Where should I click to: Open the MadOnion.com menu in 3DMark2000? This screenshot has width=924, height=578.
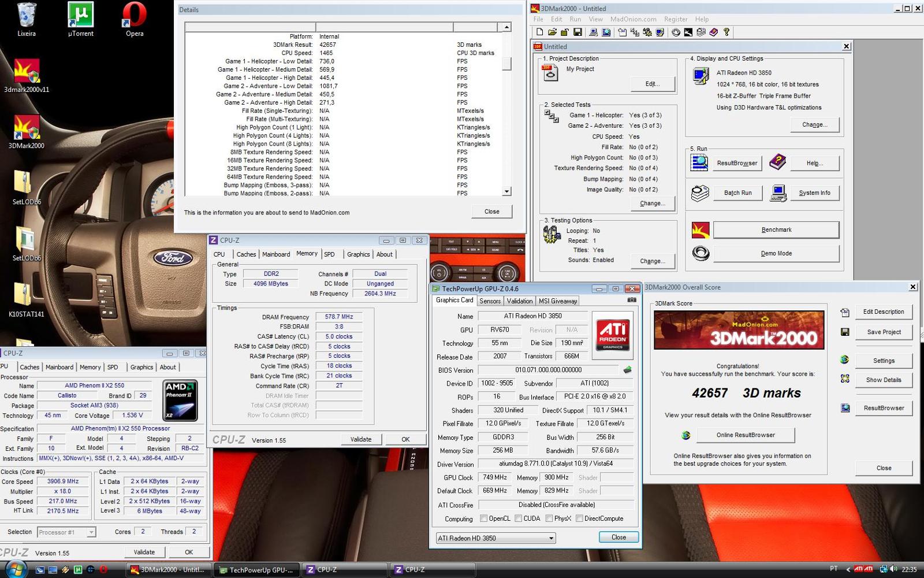click(x=633, y=19)
